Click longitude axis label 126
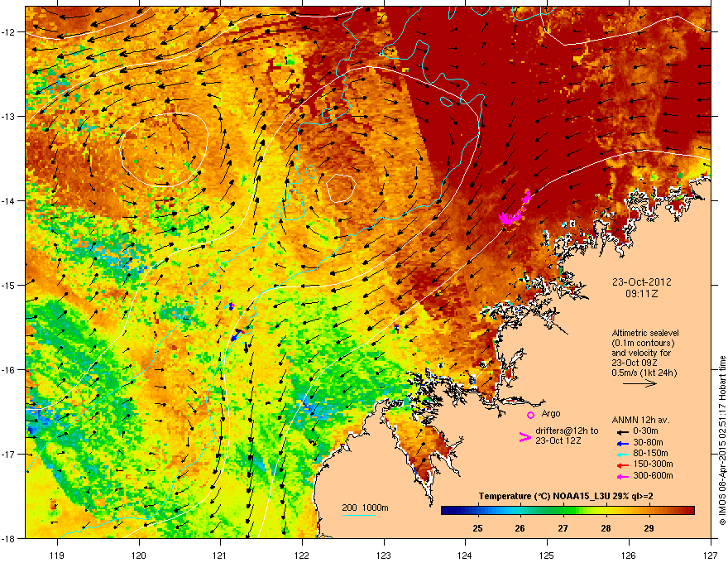Viewport: 728px width, 563px height. click(x=629, y=555)
